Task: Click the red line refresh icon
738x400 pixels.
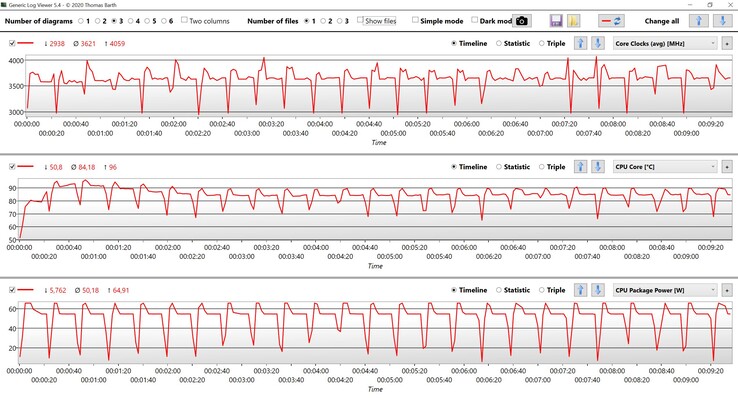Action: point(612,21)
